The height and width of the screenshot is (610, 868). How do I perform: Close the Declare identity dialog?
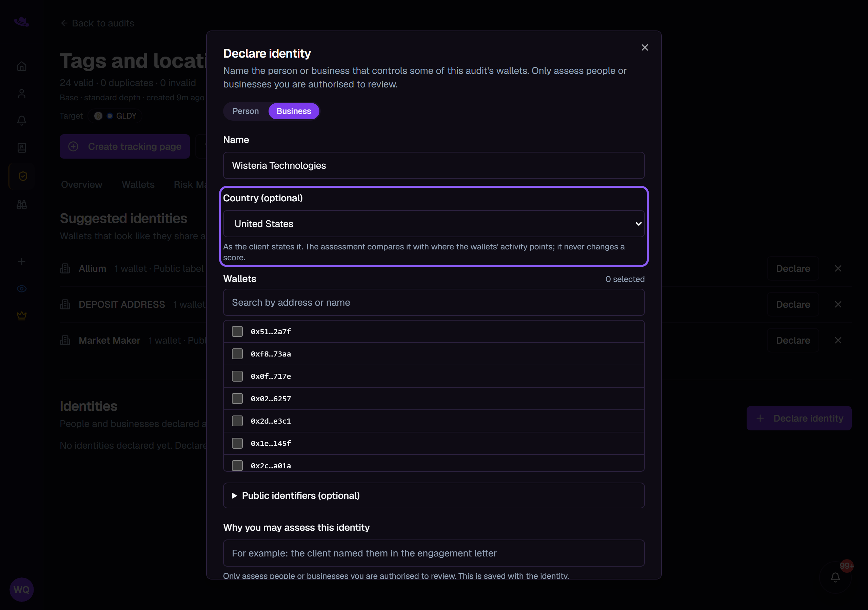pos(645,48)
